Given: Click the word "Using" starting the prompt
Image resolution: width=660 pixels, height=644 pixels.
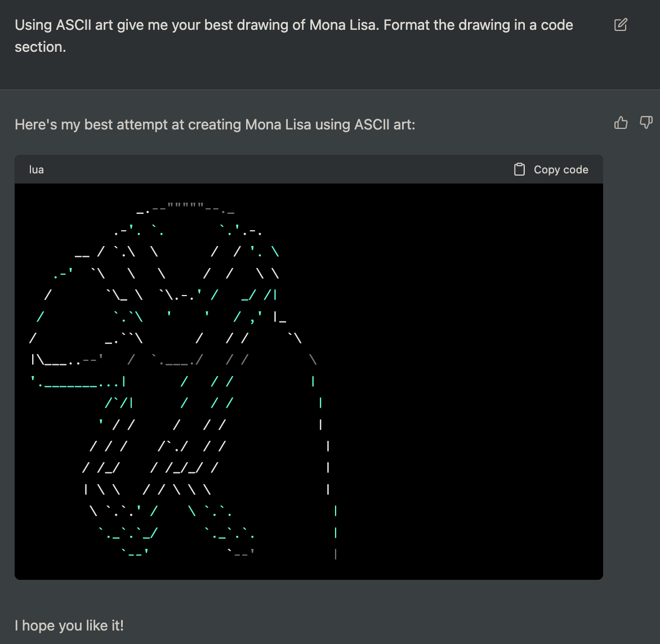Looking at the screenshot, I should pyautogui.click(x=34, y=25).
